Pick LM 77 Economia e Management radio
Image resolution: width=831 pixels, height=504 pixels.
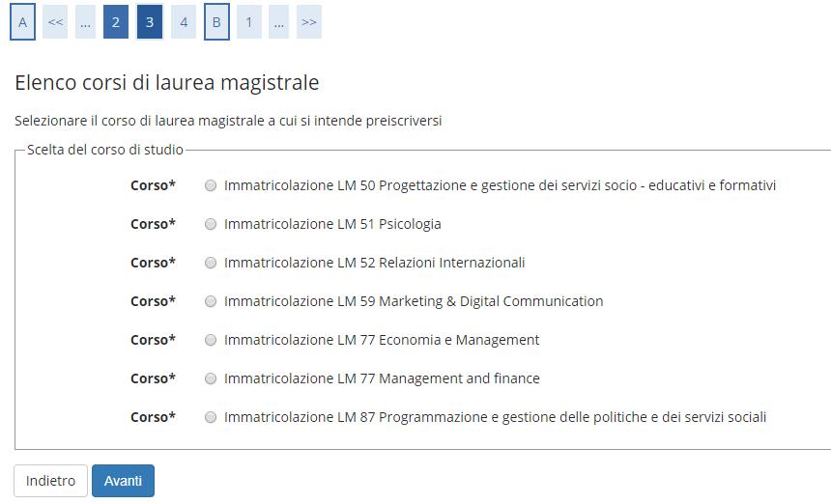click(211, 340)
